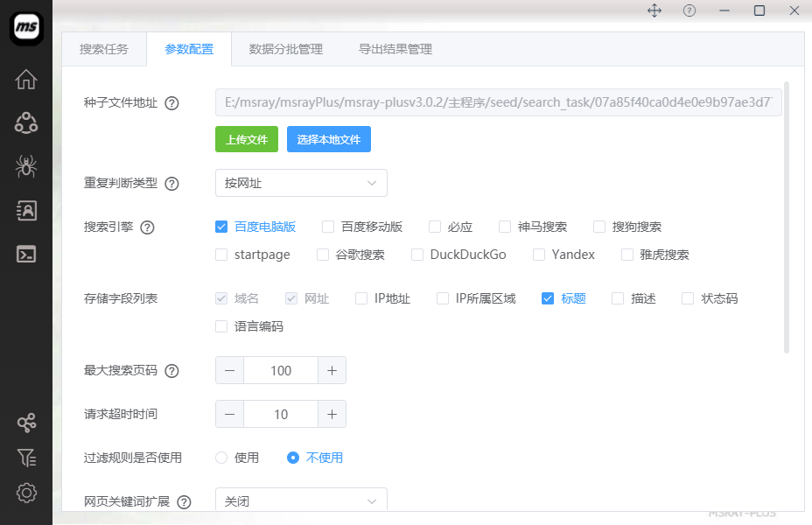Image resolution: width=812 pixels, height=525 pixels.
Task: Uncheck the 百度电脑版 checkbox
Action: pos(221,227)
